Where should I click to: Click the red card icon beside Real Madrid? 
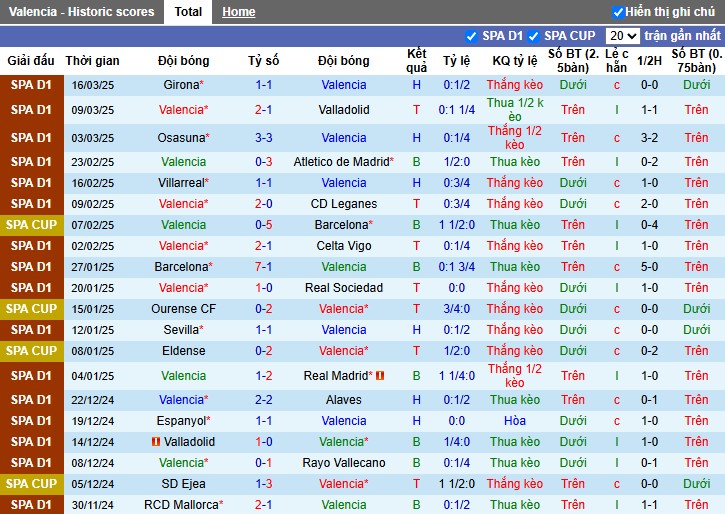pos(380,376)
